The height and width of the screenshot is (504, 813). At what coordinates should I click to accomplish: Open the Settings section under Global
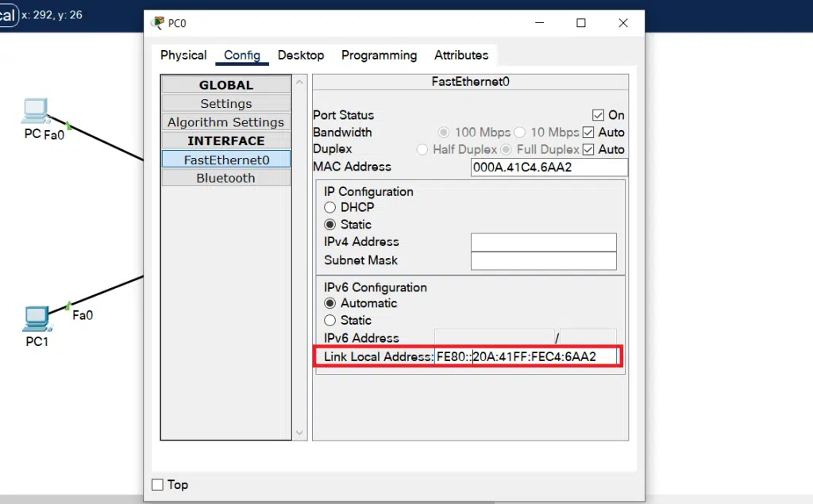pyautogui.click(x=226, y=104)
